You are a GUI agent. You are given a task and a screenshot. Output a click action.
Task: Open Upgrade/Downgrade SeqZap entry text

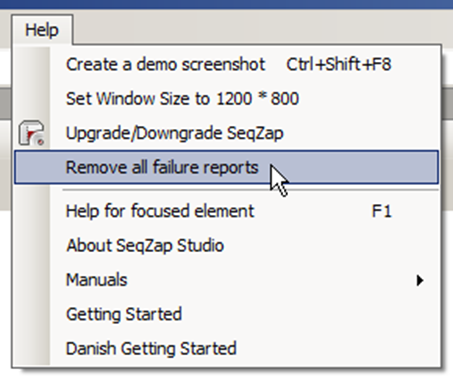click(x=175, y=133)
